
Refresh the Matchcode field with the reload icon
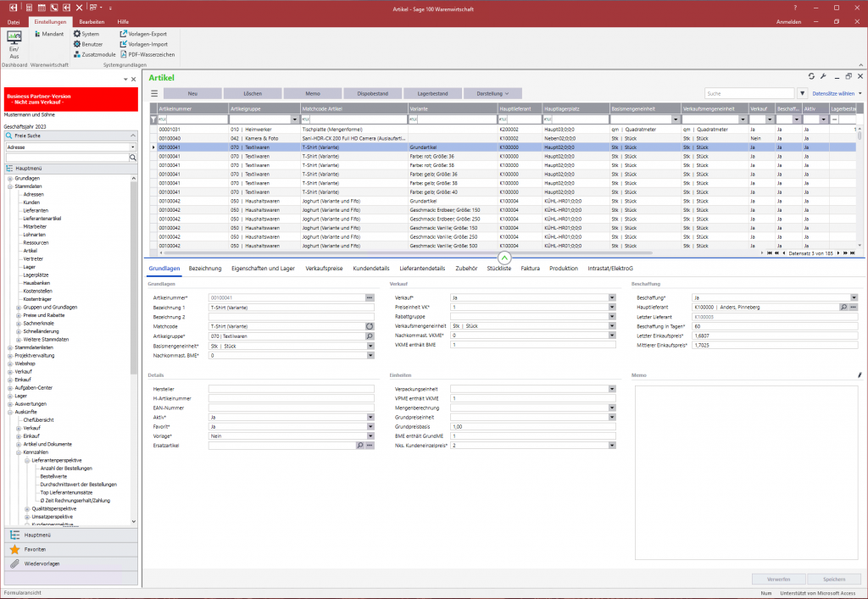370,325
